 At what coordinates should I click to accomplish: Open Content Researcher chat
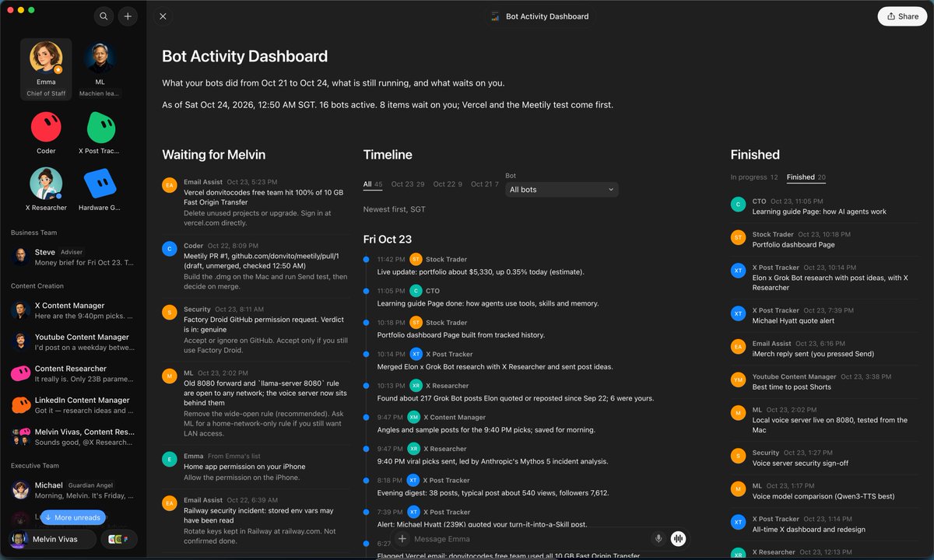click(x=73, y=373)
